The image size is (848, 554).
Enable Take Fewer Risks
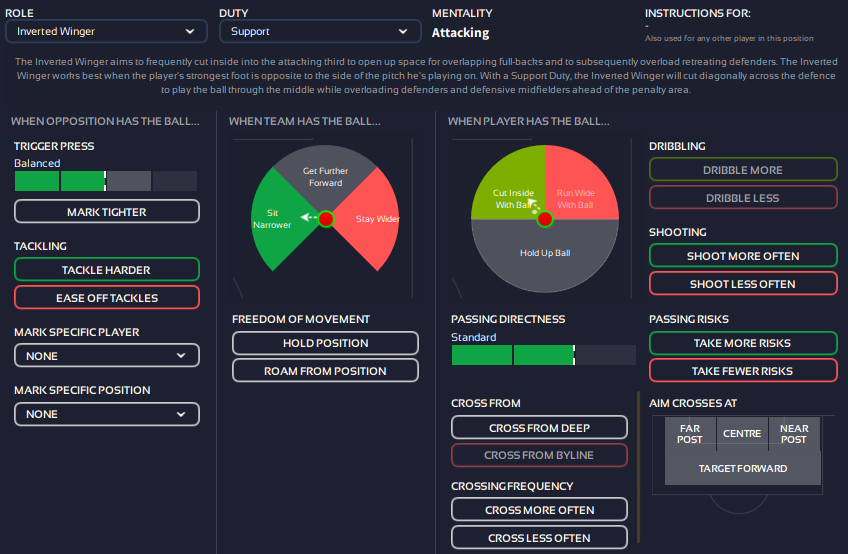743,371
